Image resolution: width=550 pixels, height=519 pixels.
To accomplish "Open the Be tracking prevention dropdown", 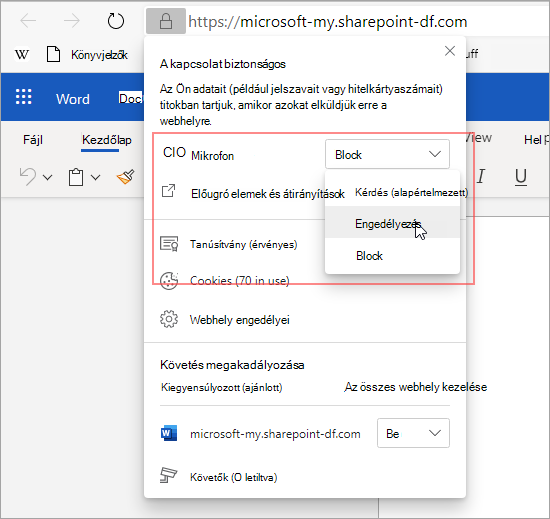I will point(413,433).
